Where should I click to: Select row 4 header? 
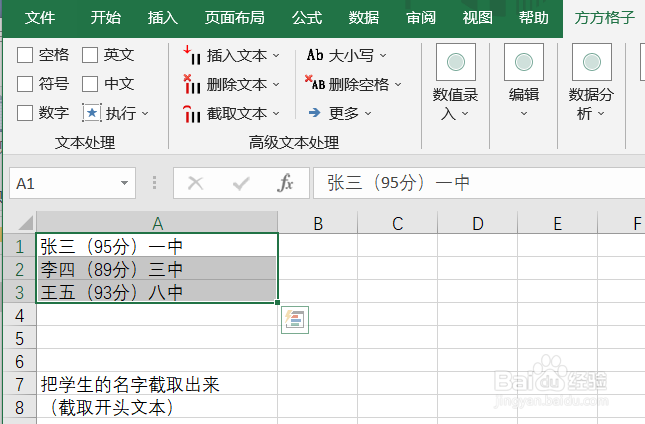[x=19, y=315]
